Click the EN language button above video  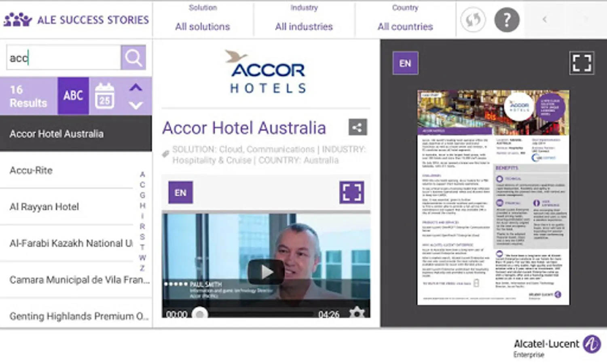pos(180,193)
